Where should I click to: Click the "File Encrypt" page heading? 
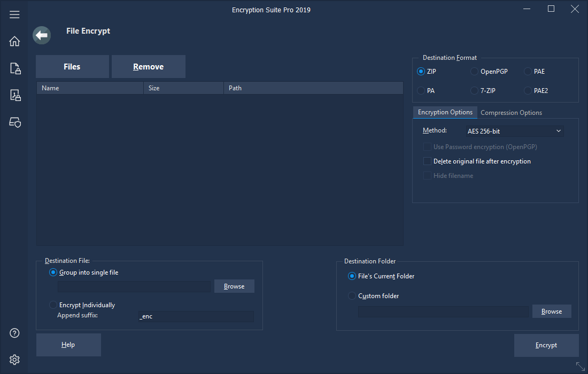pos(88,31)
